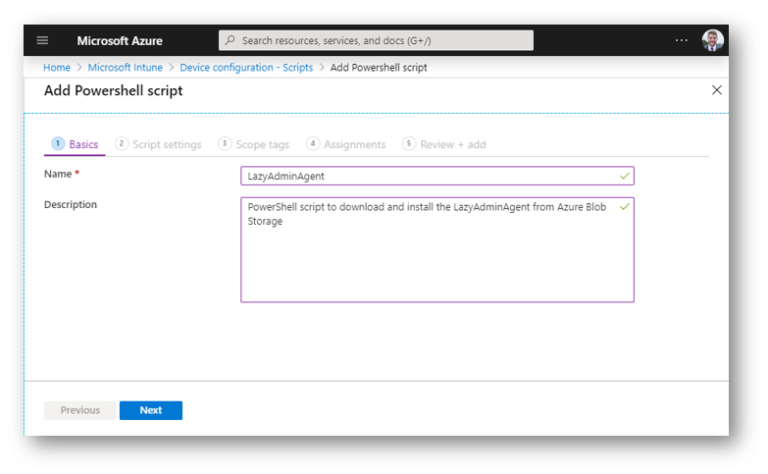Click the Description label
This screenshot has height=474, width=768.
[x=71, y=204]
